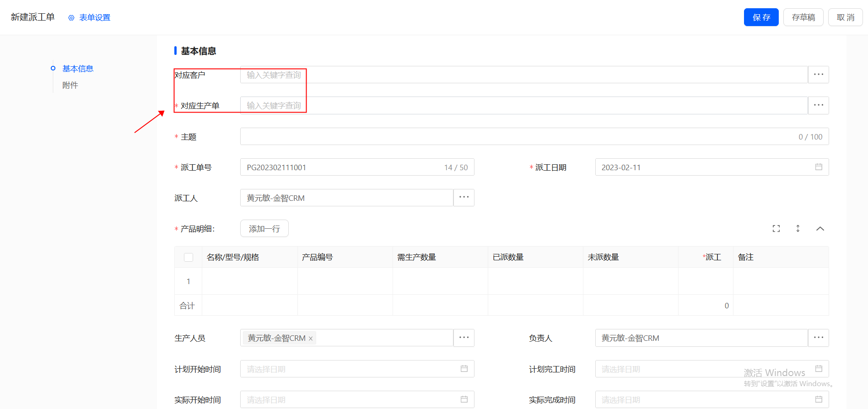Click the 名称/型号/规格 column header

click(x=250, y=257)
